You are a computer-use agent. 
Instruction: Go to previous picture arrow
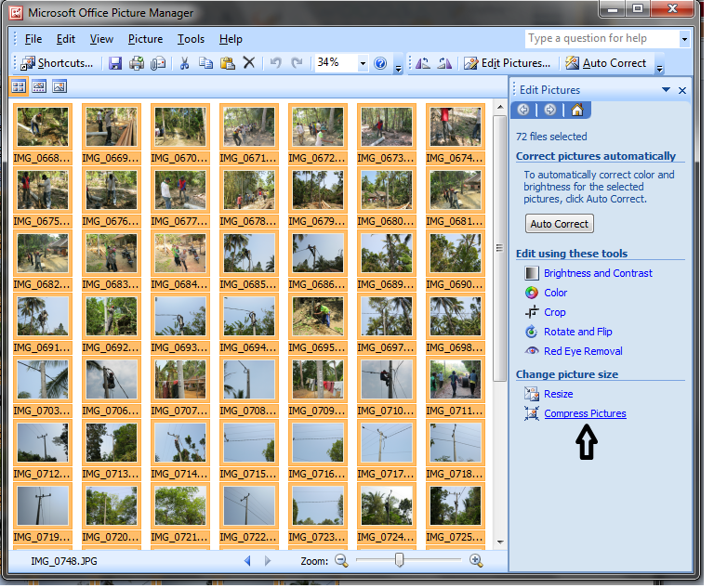click(247, 561)
